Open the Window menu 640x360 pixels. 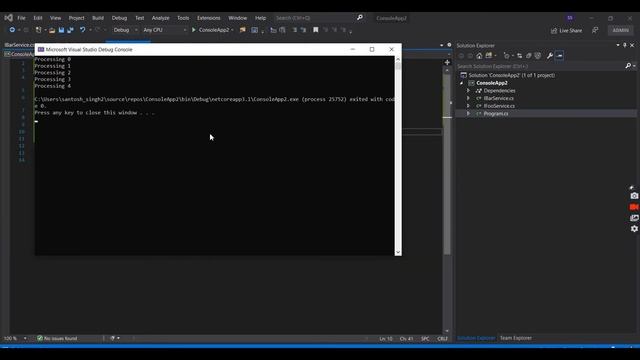238,18
